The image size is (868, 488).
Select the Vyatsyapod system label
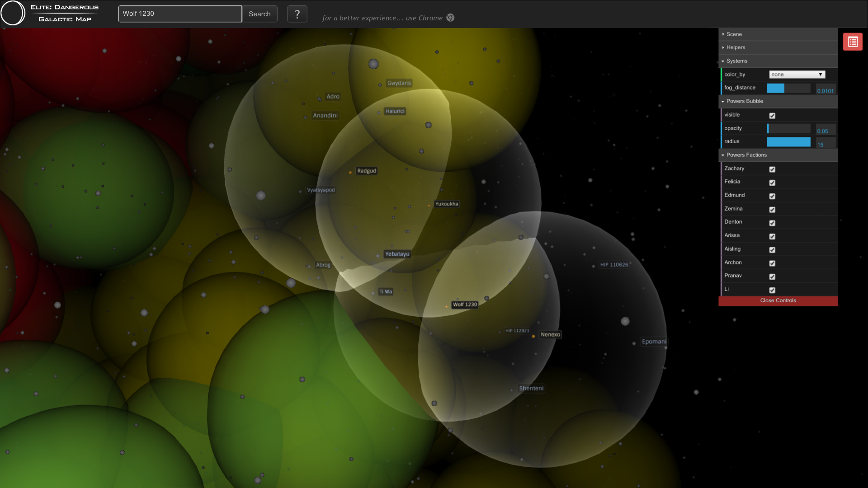(321, 190)
